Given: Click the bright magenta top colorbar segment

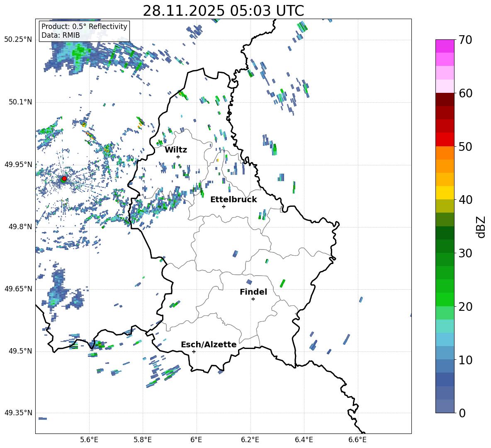Looking at the screenshot, I should coord(445,46).
